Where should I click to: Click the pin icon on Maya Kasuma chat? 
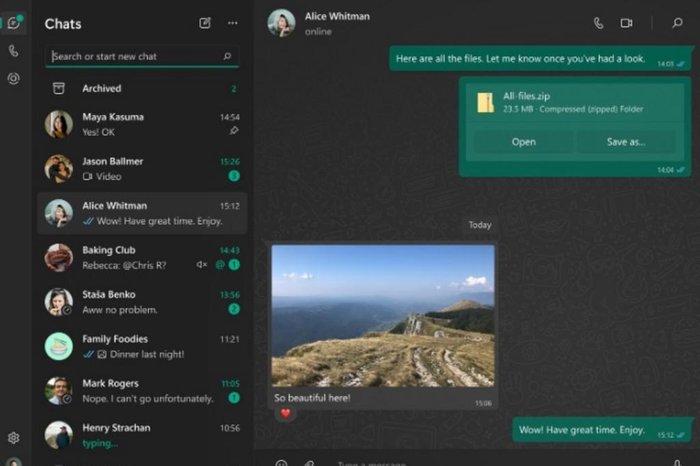(x=233, y=131)
